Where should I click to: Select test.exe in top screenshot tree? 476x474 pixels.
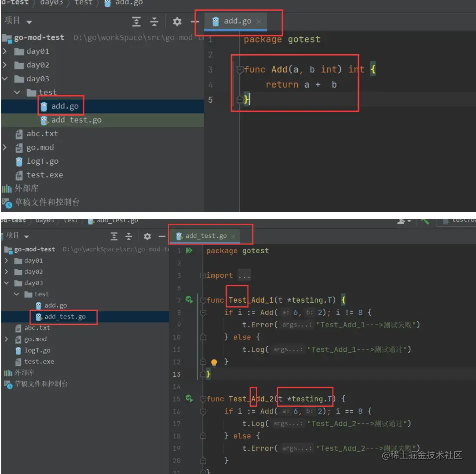[39, 175]
